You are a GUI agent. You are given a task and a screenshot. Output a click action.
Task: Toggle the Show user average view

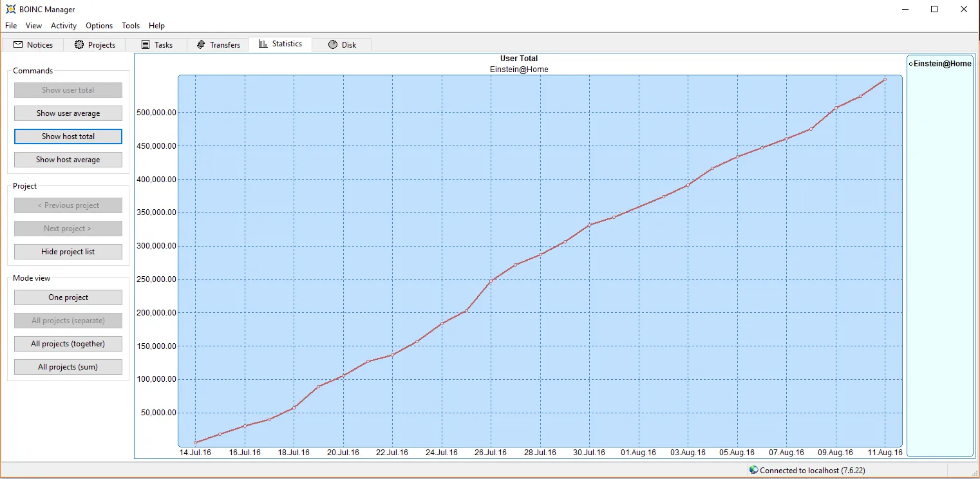tap(68, 113)
